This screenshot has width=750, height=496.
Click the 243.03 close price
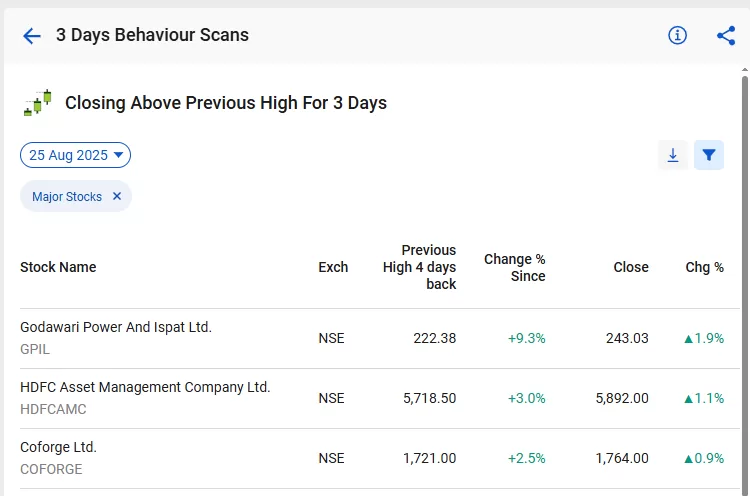coord(627,338)
